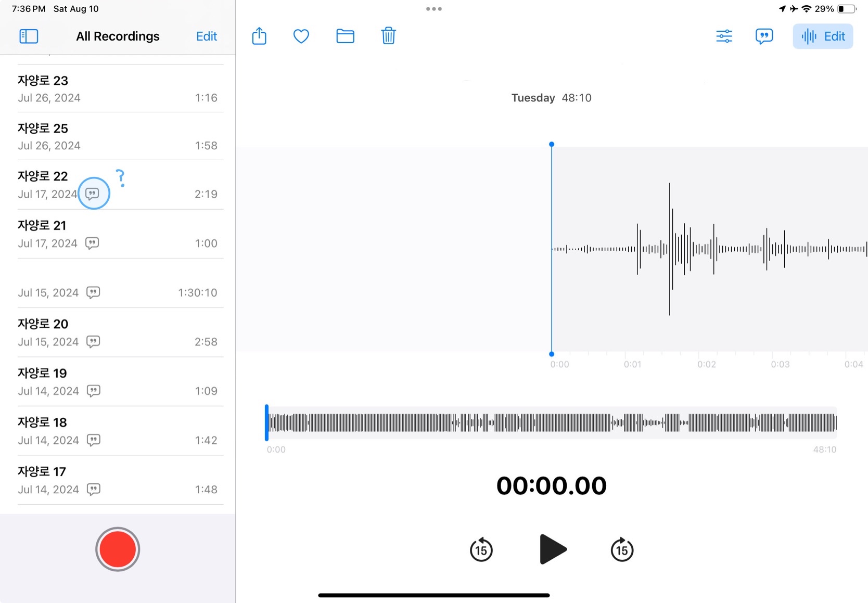Tap Edit in All Recordings header

pyautogui.click(x=206, y=36)
